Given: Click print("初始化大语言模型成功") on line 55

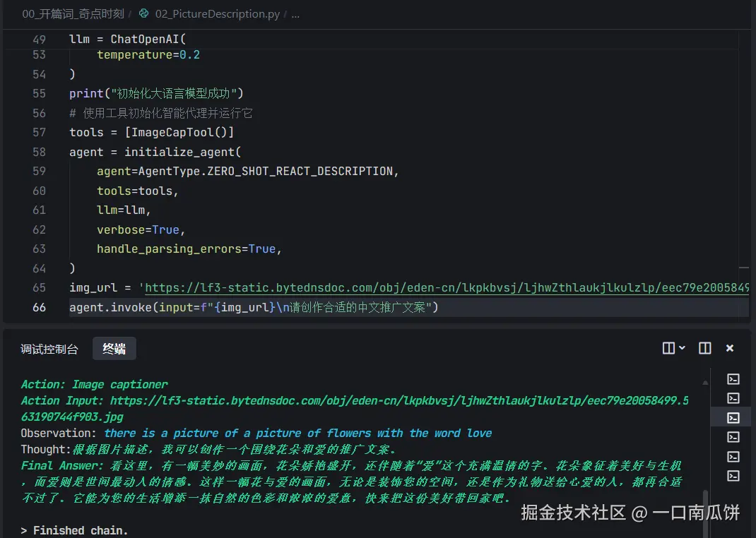Looking at the screenshot, I should click(x=156, y=93).
